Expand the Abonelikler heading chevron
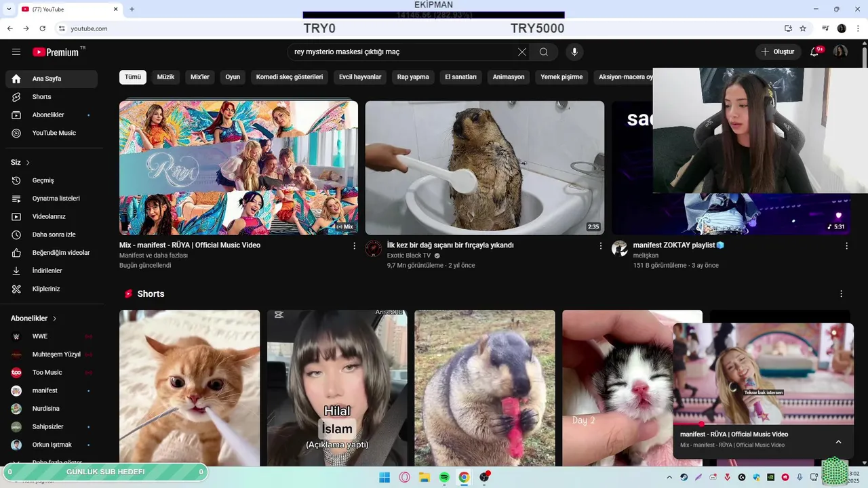Screen dimensions: 868x488 point(55,319)
